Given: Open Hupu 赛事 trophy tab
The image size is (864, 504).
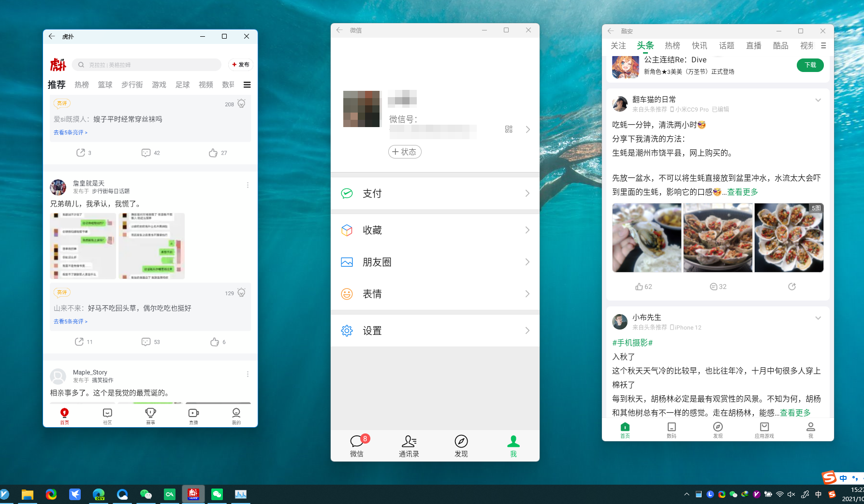Looking at the screenshot, I should click(150, 416).
